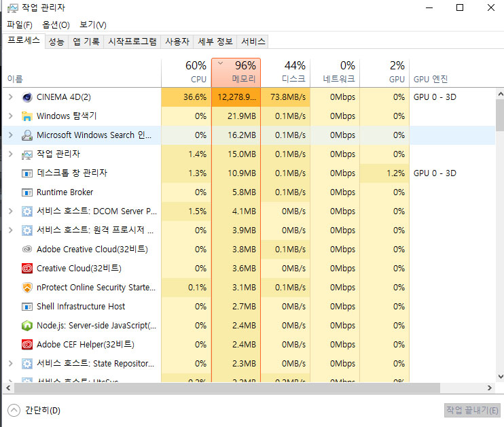The height and width of the screenshot is (427, 504).
Task: Open the 파일(F) menu
Action: pyautogui.click(x=20, y=24)
